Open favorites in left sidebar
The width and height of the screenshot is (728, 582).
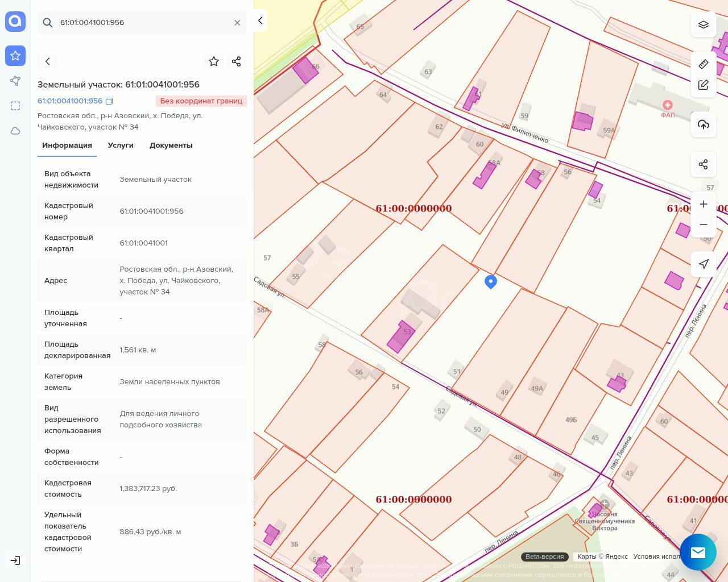click(x=15, y=56)
